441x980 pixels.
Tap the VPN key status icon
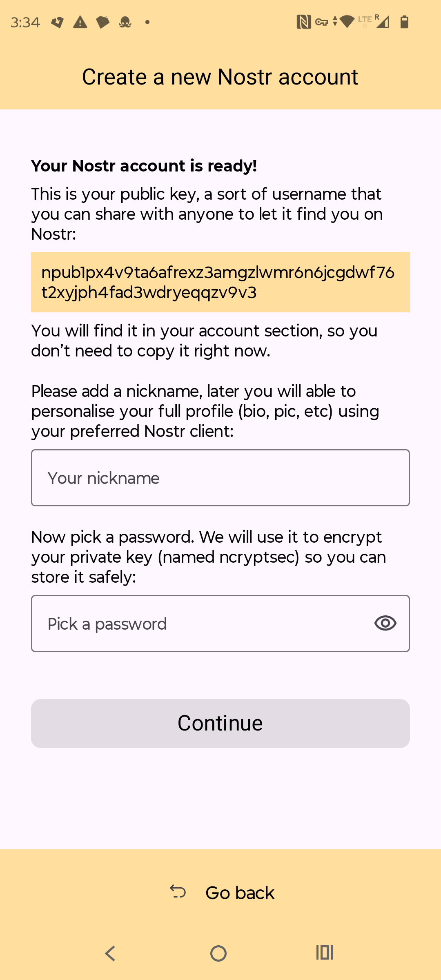click(322, 22)
